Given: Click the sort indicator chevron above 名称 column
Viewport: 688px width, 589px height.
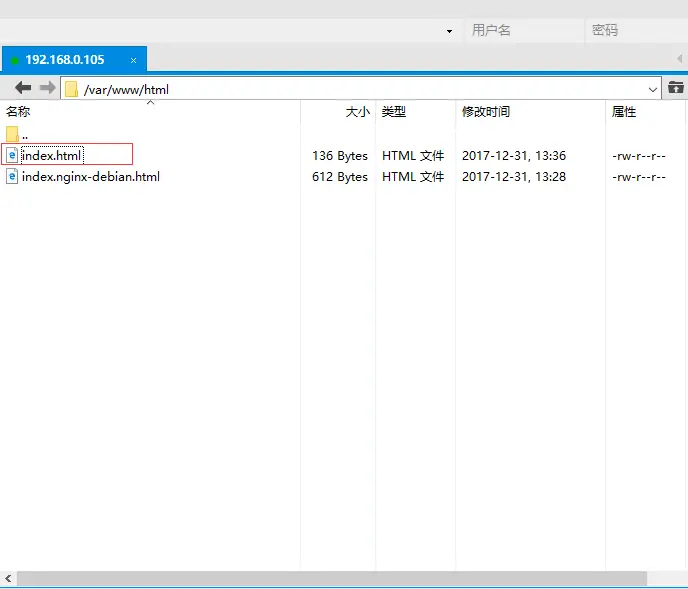Looking at the screenshot, I should [150, 102].
